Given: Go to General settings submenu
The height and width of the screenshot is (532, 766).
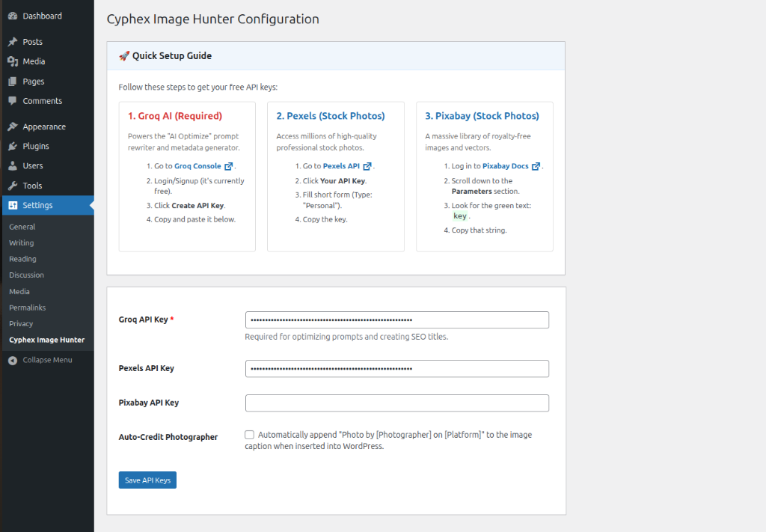Looking at the screenshot, I should click(22, 227).
